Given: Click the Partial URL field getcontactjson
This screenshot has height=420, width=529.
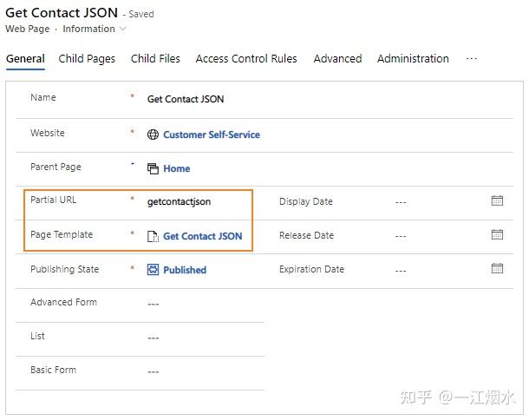Looking at the screenshot, I should [179, 201].
